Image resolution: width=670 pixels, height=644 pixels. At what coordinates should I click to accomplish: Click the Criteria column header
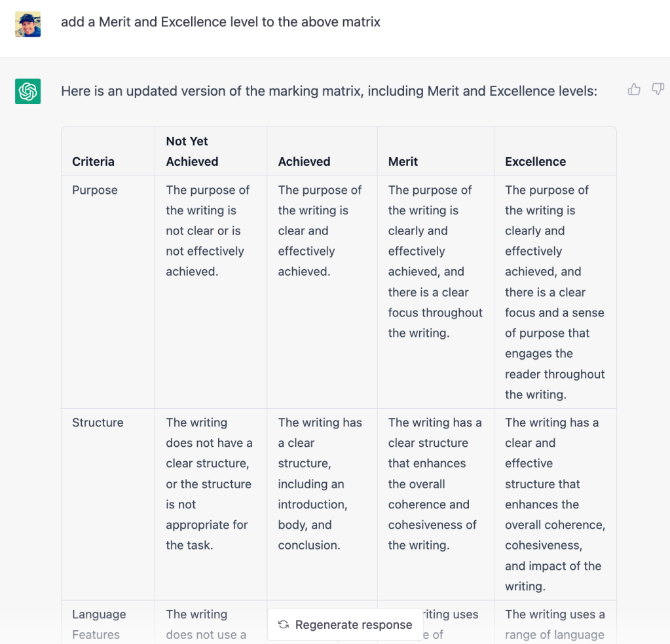(x=93, y=161)
